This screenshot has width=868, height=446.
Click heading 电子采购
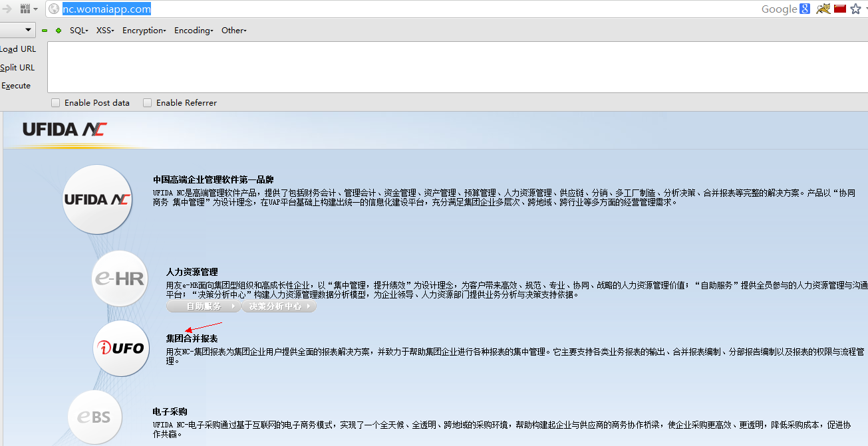point(170,411)
